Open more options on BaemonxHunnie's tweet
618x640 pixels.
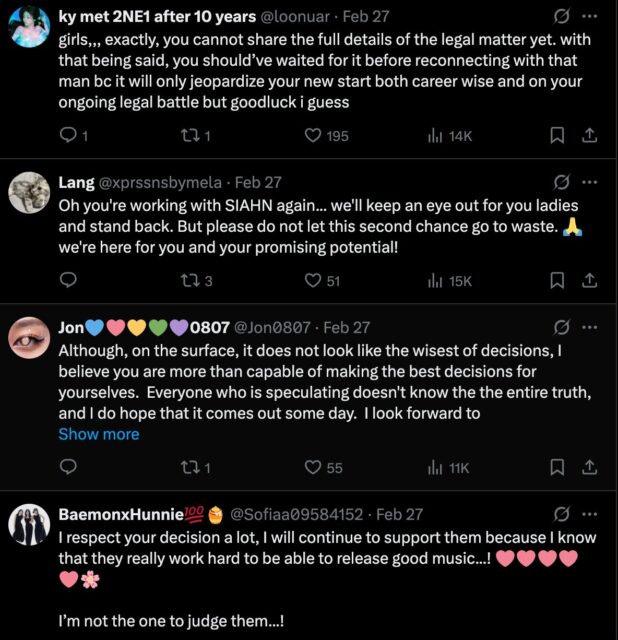[590, 514]
